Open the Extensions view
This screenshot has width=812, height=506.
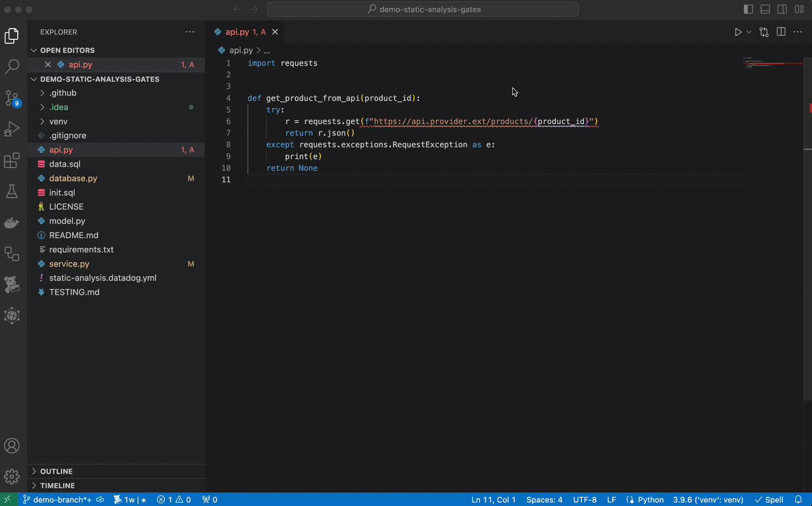click(12, 160)
